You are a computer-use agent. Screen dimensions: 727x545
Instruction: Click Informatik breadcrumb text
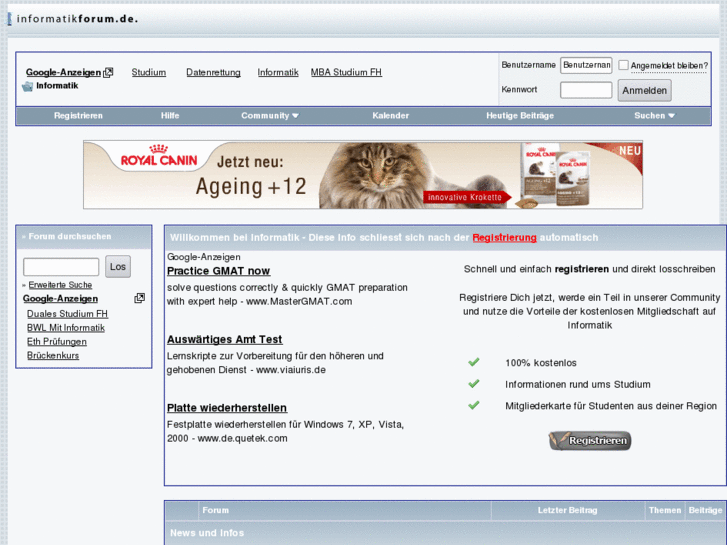pyautogui.click(x=57, y=86)
